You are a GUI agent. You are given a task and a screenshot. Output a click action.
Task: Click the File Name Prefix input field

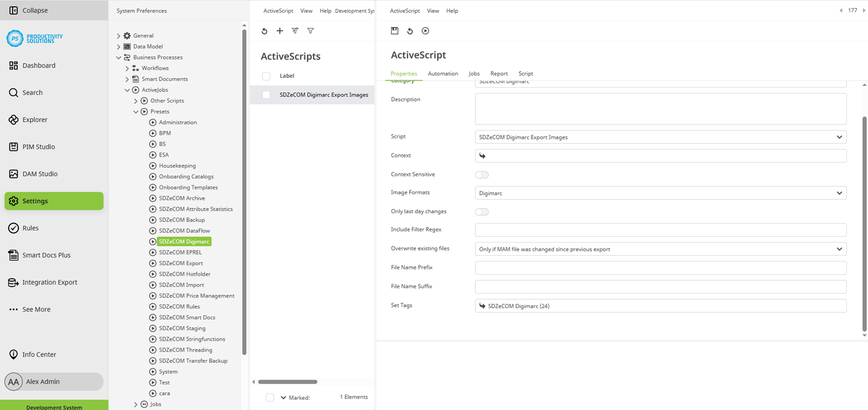point(660,268)
